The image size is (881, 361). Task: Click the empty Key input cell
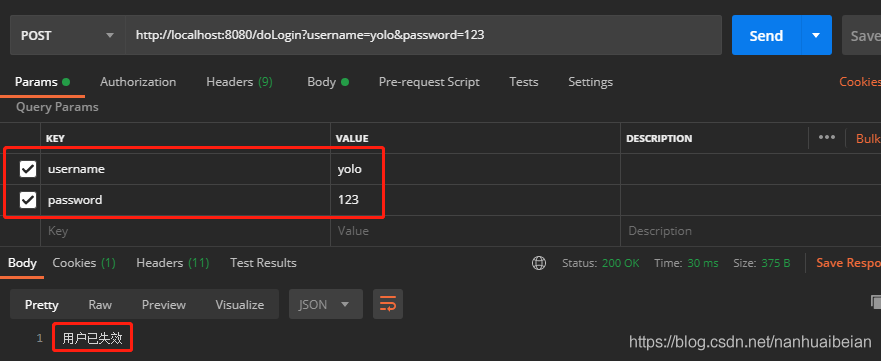[185, 231]
